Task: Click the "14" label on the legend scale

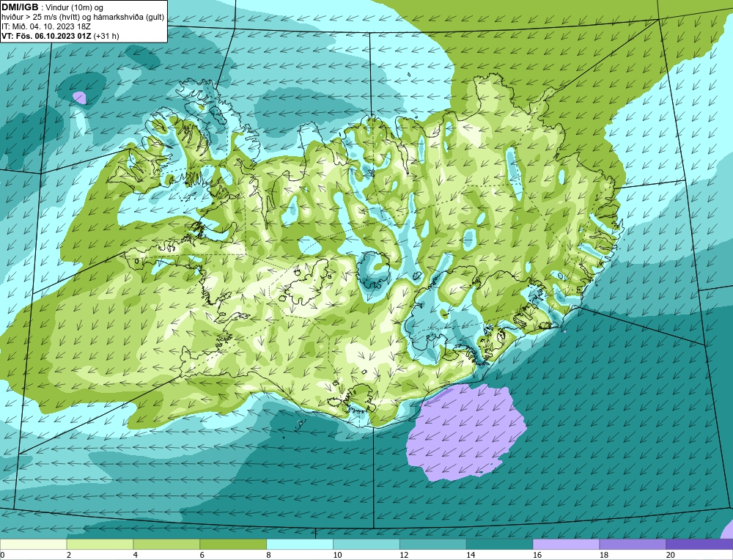Action: pyautogui.click(x=471, y=555)
